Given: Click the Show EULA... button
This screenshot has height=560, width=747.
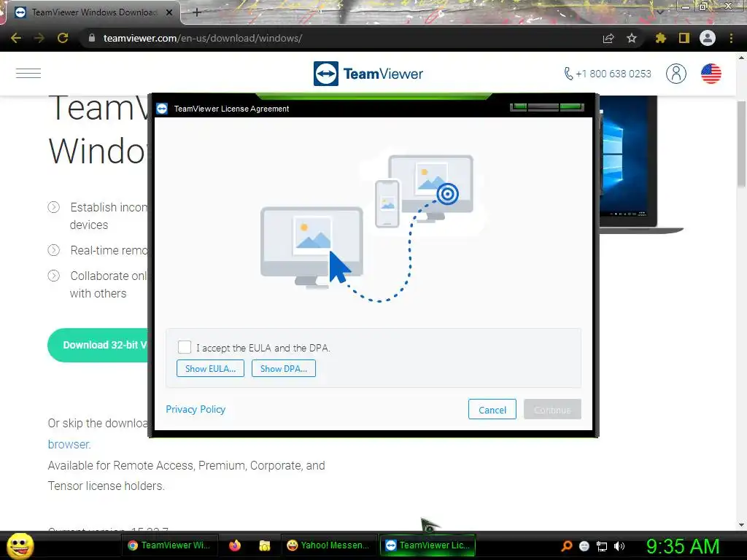Looking at the screenshot, I should [x=210, y=368].
